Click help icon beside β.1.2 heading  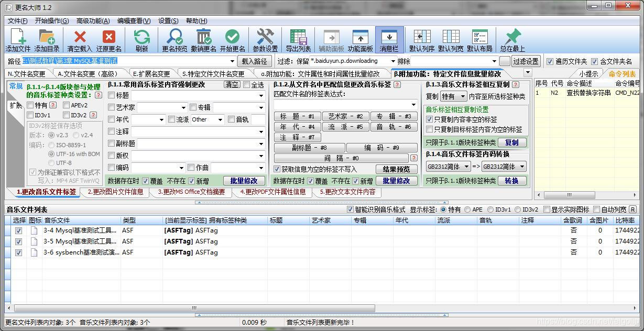tap(397, 84)
